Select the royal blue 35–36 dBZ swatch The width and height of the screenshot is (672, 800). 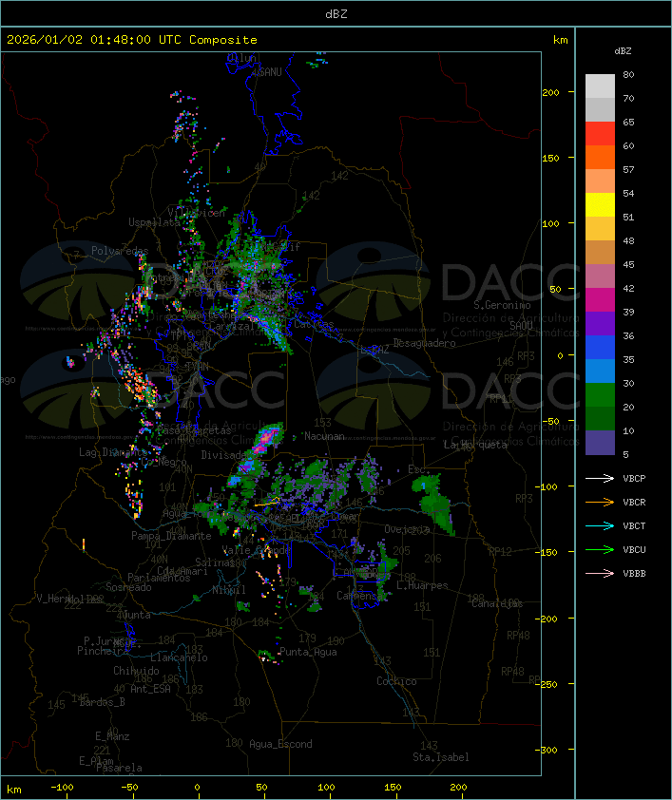click(x=600, y=347)
